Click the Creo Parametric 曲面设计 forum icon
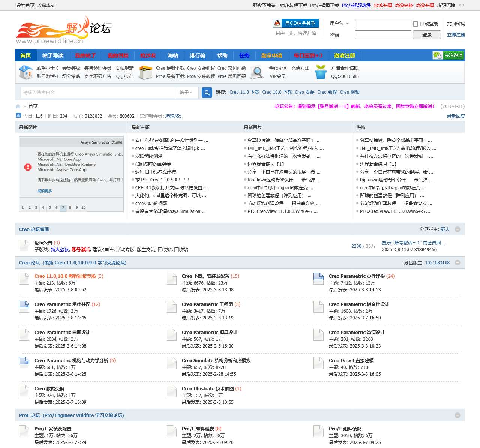Image resolution: width=480 pixels, height=448 pixels. point(24,335)
